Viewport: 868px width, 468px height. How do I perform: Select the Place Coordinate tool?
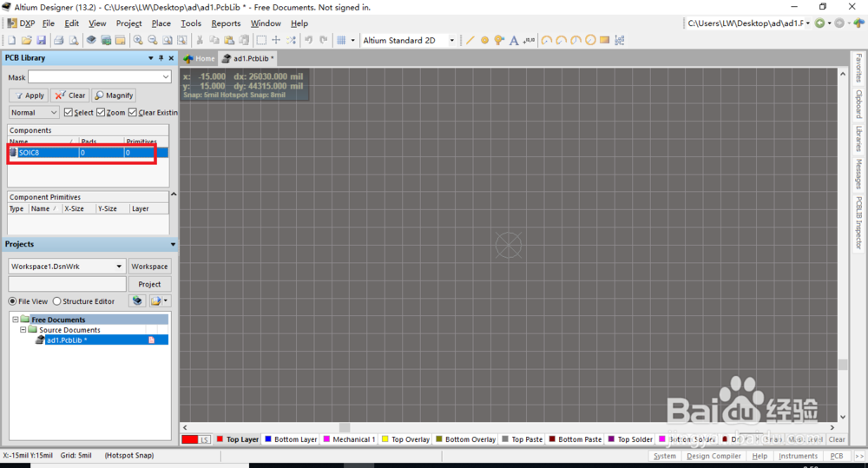[x=529, y=40]
